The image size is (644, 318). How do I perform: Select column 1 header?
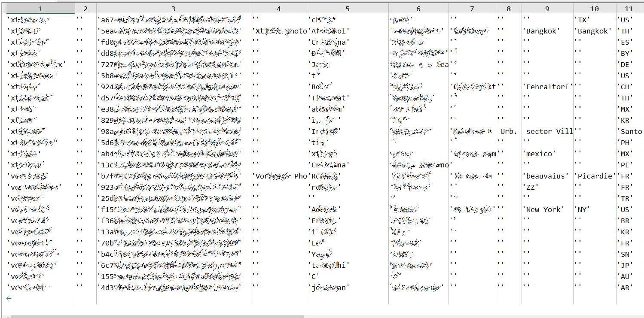coord(40,9)
